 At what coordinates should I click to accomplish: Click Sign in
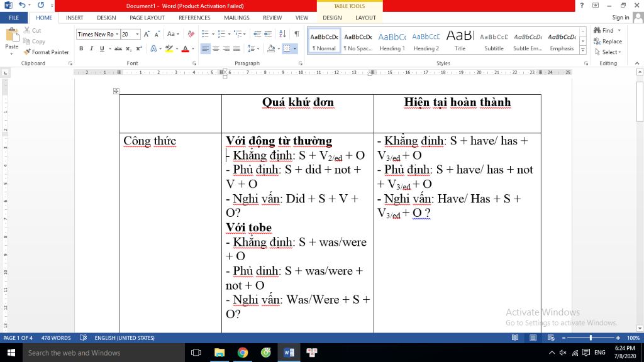click(621, 17)
